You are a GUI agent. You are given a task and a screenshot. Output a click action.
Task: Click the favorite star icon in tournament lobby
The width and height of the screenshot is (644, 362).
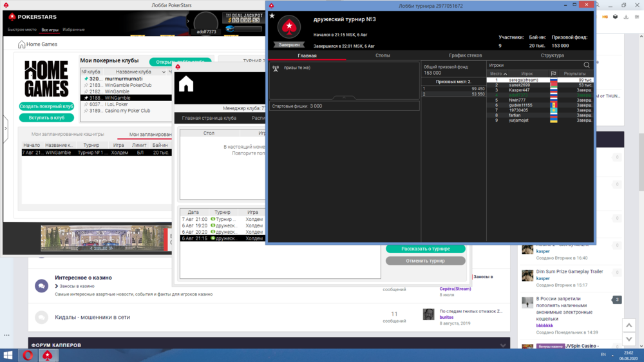click(272, 15)
